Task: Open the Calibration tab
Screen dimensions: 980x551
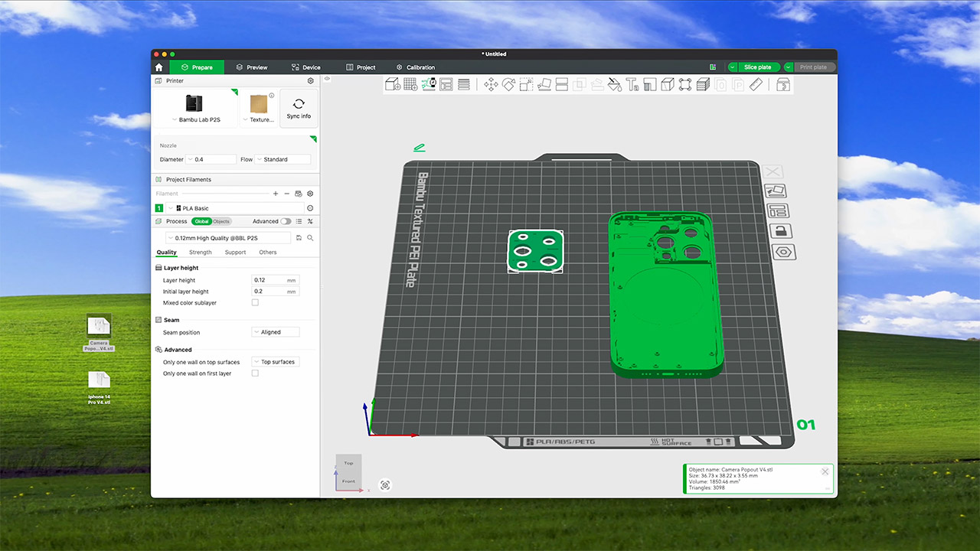Action: coord(415,67)
